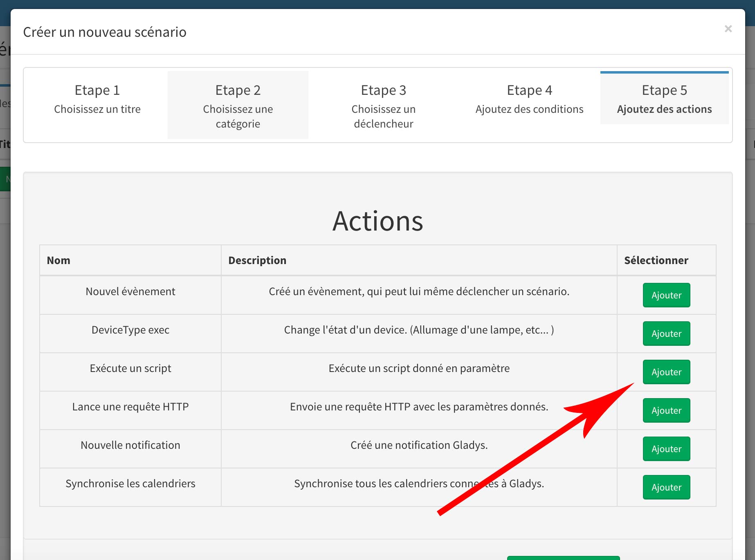Go to Etape 1 Choisissez un titre
This screenshot has width=755, height=560.
pos(97,99)
